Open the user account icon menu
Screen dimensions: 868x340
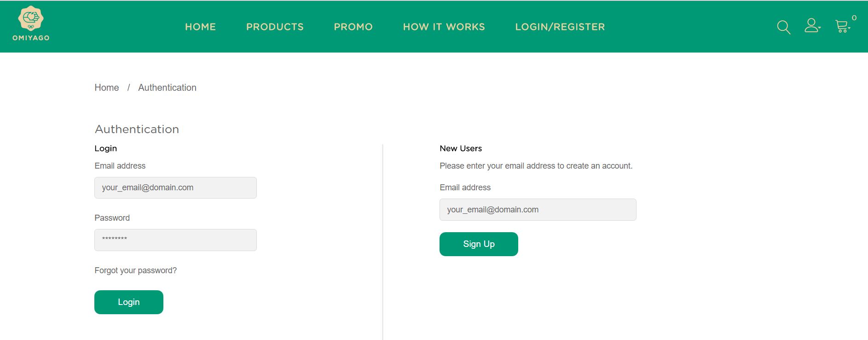(812, 25)
